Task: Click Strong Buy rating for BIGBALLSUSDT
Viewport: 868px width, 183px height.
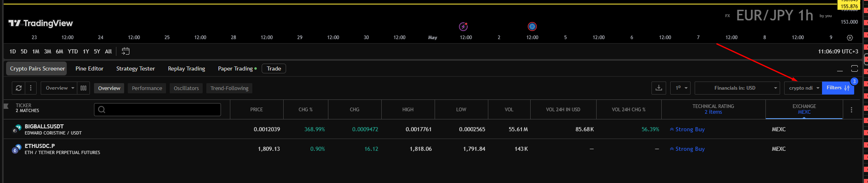Action: [687, 129]
